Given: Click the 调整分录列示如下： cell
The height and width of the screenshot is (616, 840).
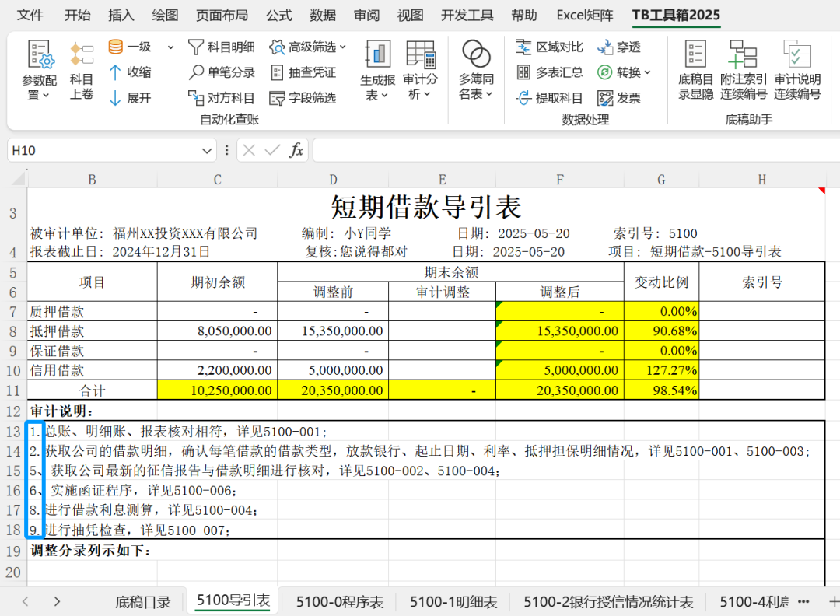Looking at the screenshot, I should 91,550.
